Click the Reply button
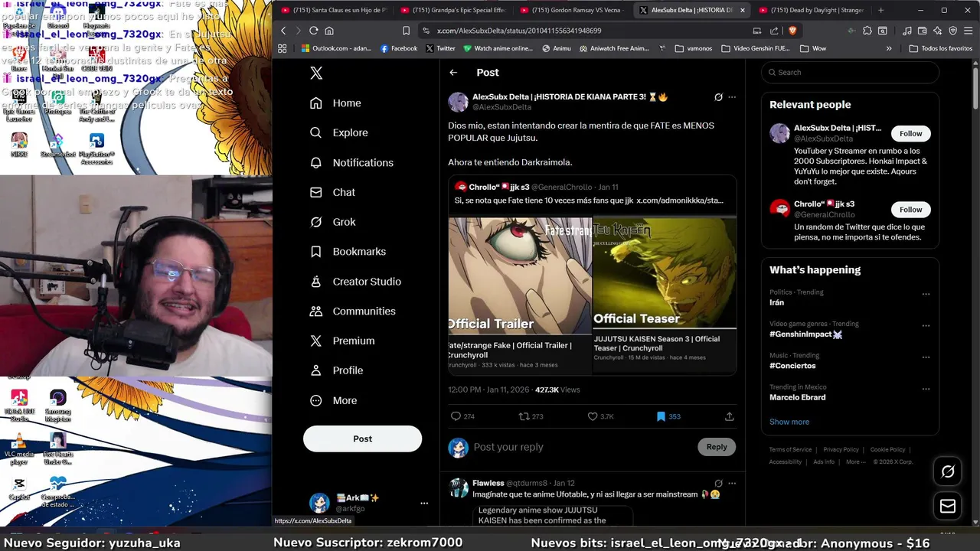The width and height of the screenshot is (980, 551). [x=717, y=447]
